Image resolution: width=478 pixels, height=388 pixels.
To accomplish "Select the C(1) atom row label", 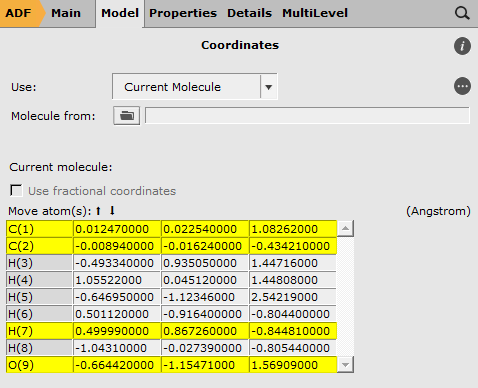I will click(x=39, y=229).
